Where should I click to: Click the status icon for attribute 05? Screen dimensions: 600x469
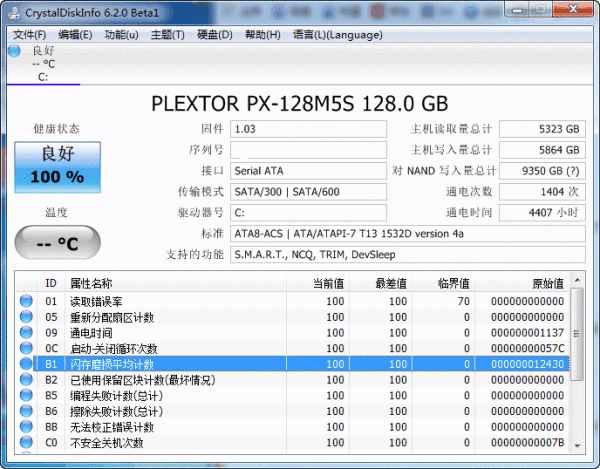tap(26, 317)
